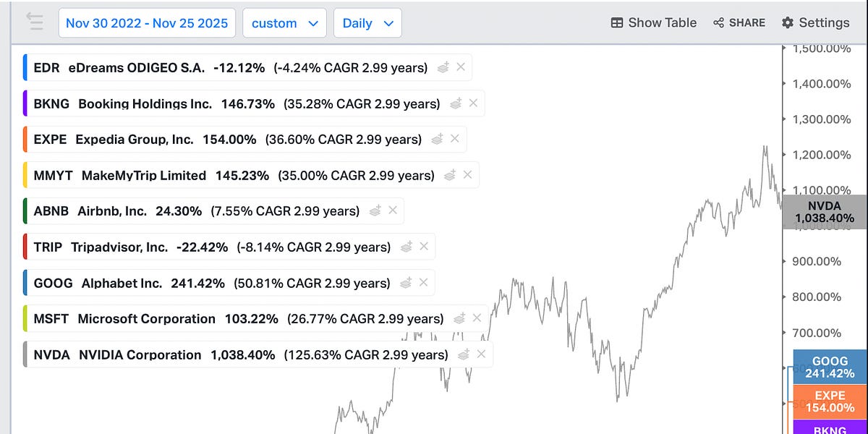Remove eDreams ODIGEO with its X icon

(x=461, y=67)
